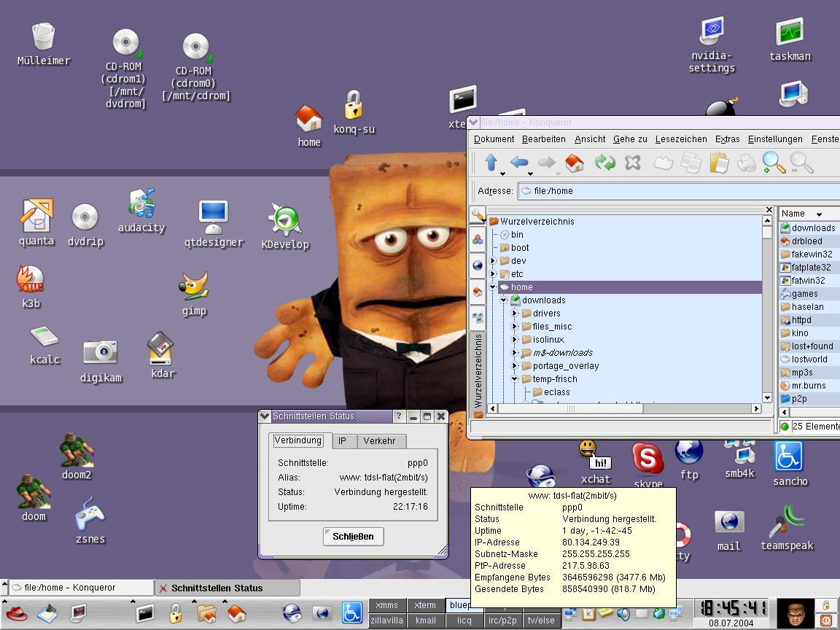This screenshot has height=630, width=840.
Task: Switch to the Verkehr tab
Action: click(x=379, y=441)
